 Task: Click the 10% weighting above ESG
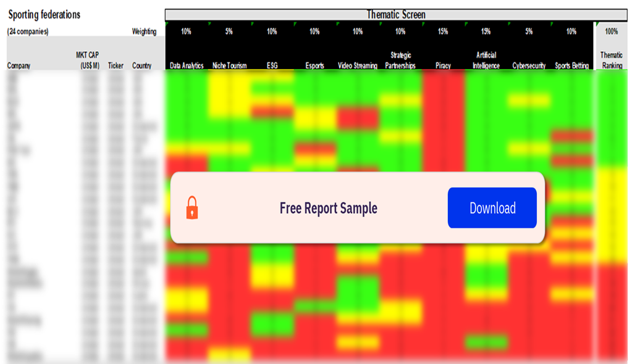pyautogui.click(x=272, y=31)
